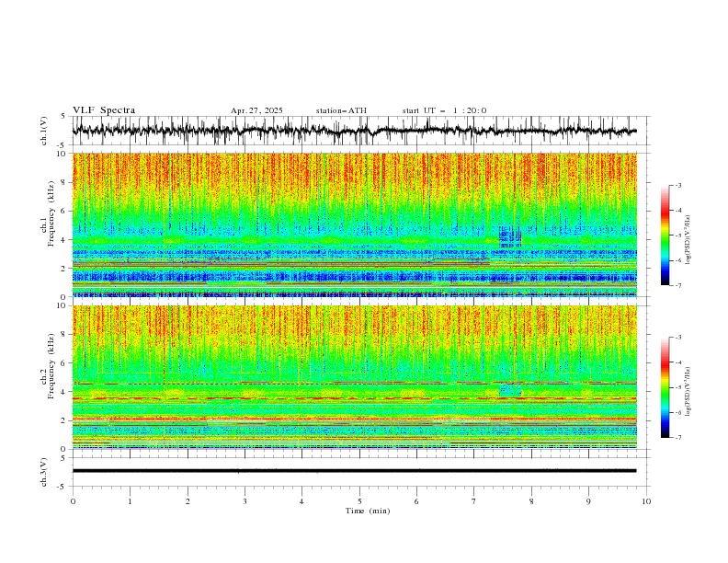Click the "4" tick on the time axis

point(301,501)
